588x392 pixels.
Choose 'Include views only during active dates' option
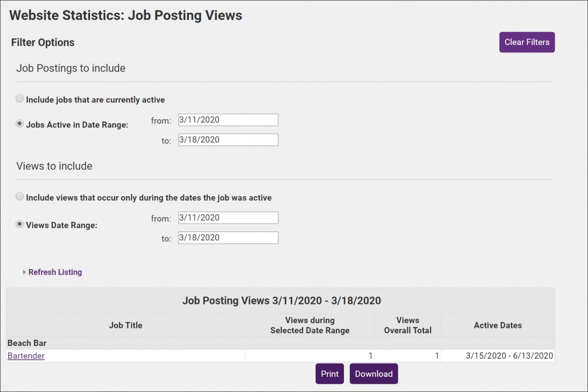point(20,197)
